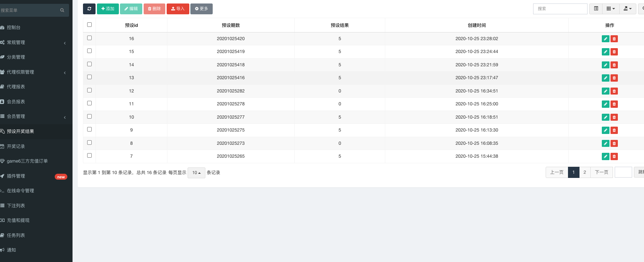Screen dimensions: 644x262
Task: Edit the row with preset id 14
Action: tap(606, 65)
